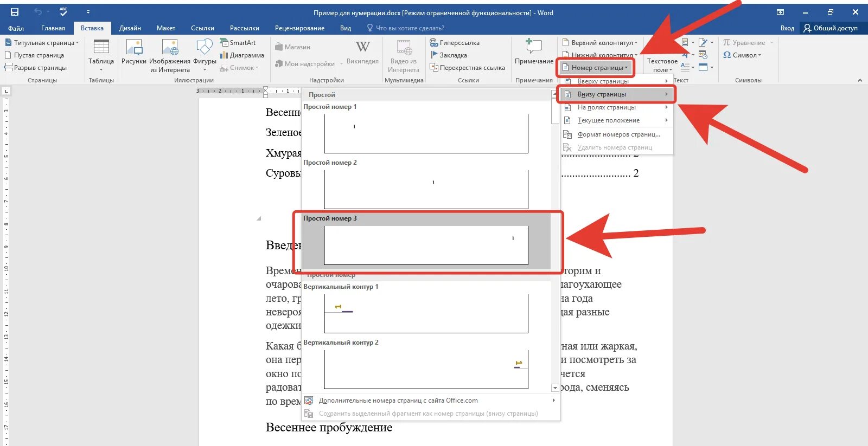Expand the Титульная страница cover page dropdown

(42, 42)
